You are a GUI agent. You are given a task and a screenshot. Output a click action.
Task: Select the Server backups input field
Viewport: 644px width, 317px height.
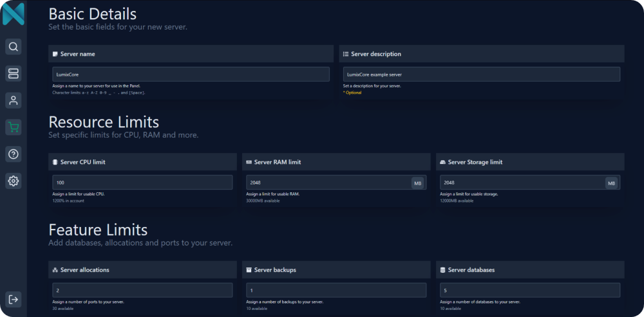coord(336,291)
